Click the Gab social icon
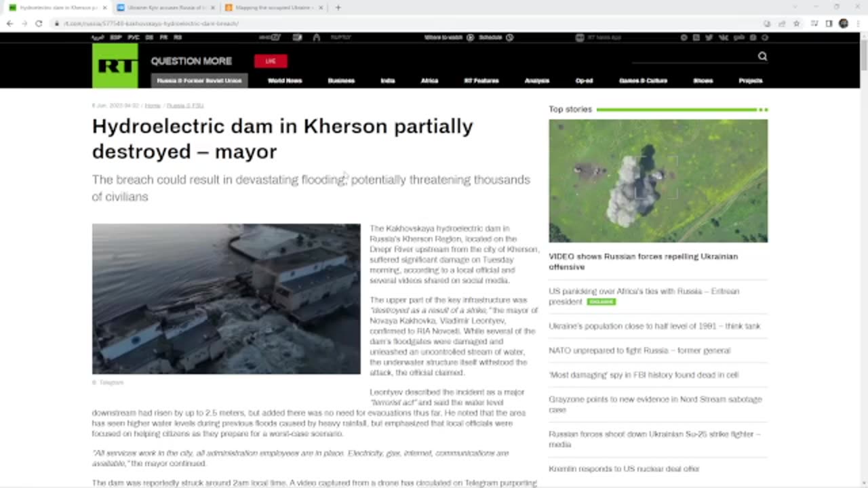 tap(739, 38)
